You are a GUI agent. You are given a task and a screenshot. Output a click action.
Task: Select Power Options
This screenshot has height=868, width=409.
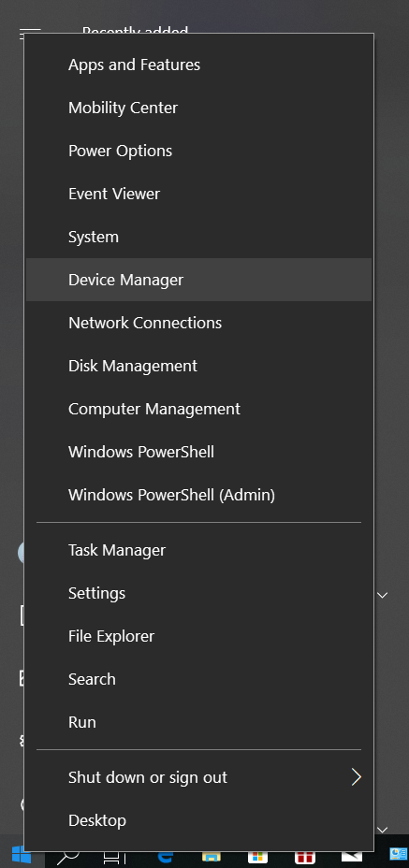[x=198, y=151]
